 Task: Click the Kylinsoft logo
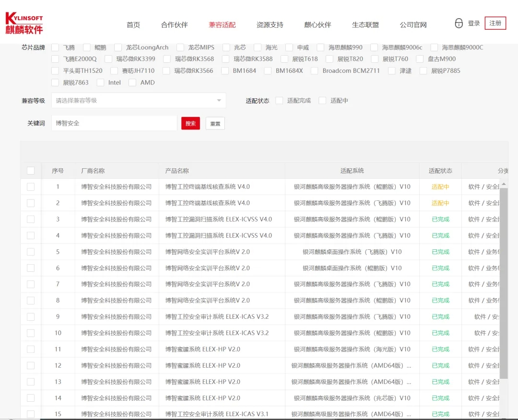24,23
